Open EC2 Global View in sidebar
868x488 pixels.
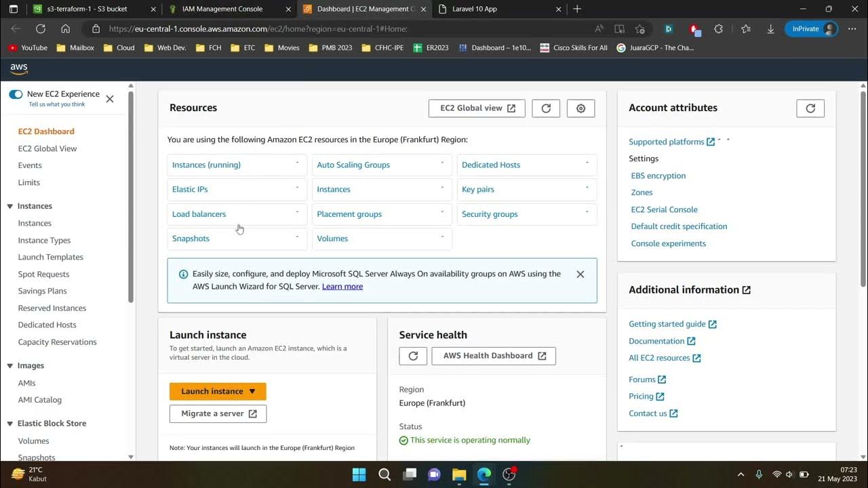click(x=47, y=148)
